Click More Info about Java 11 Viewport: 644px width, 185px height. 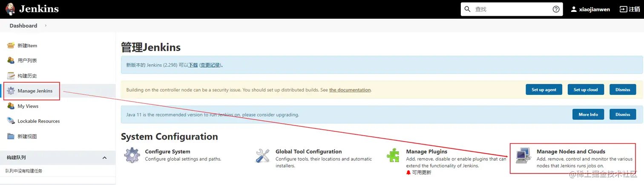(x=588, y=114)
